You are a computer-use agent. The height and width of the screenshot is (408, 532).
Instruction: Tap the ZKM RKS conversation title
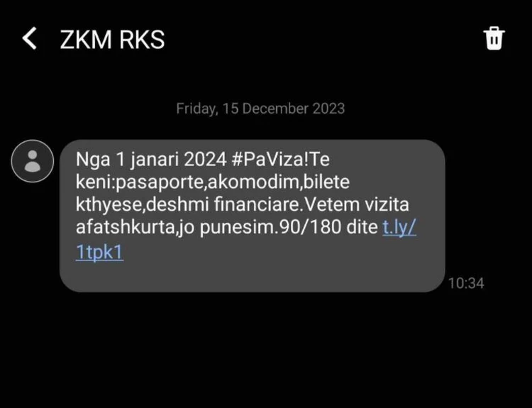[x=112, y=40]
